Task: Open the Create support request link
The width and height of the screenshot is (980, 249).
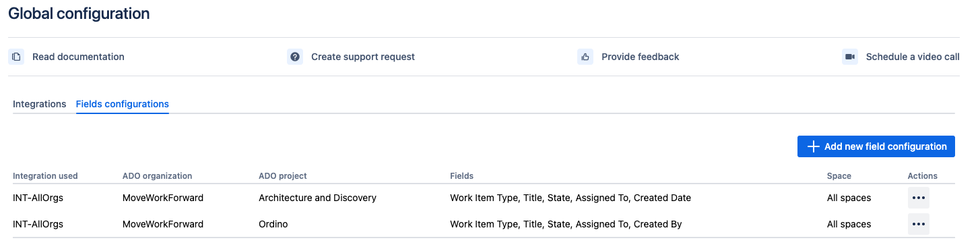Action: [x=363, y=57]
